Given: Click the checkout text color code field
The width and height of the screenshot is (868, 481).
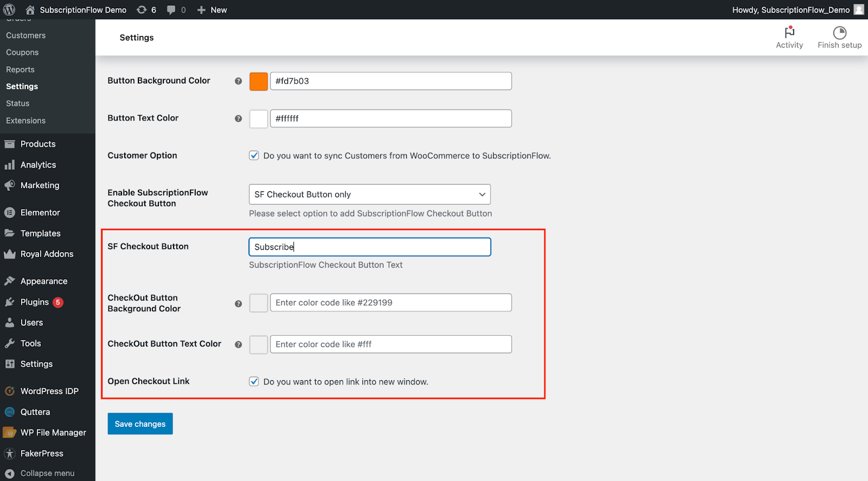Looking at the screenshot, I should 391,344.
